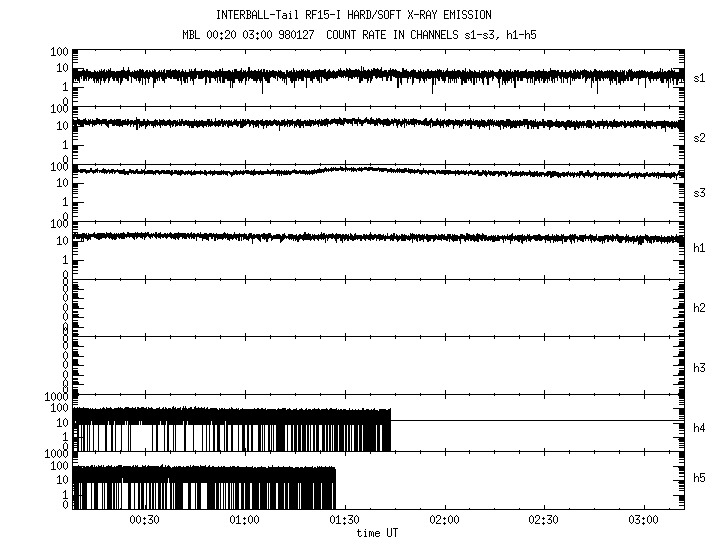Click the right edge of h4 dense data block
Viewport: 720px width, 550px height.
point(389,430)
